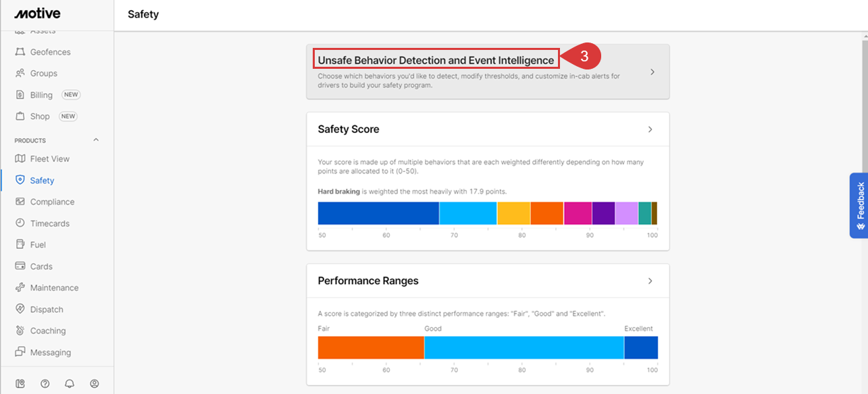This screenshot has width=868, height=394.
Task: Open Billing in the sidebar
Action: click(x=41, y=95)
